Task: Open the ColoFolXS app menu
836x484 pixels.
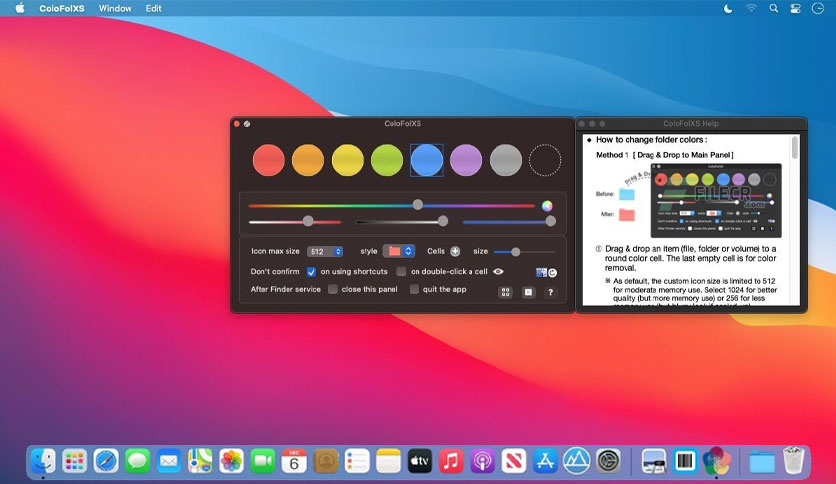Action: pos(62,9)
